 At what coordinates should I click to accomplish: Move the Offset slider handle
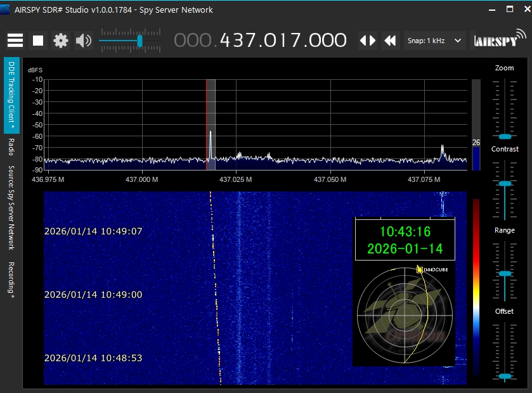tap(505, 376)
